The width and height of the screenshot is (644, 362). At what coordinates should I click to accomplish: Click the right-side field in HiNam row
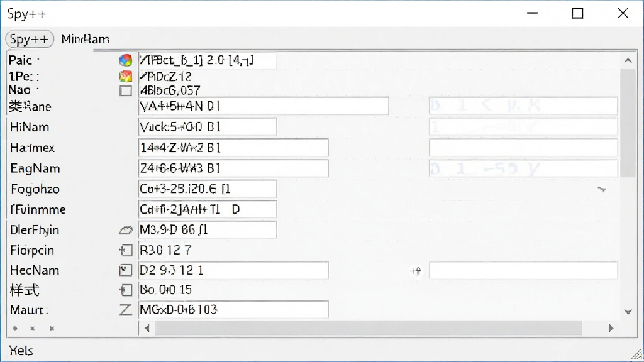pos(523,127)
